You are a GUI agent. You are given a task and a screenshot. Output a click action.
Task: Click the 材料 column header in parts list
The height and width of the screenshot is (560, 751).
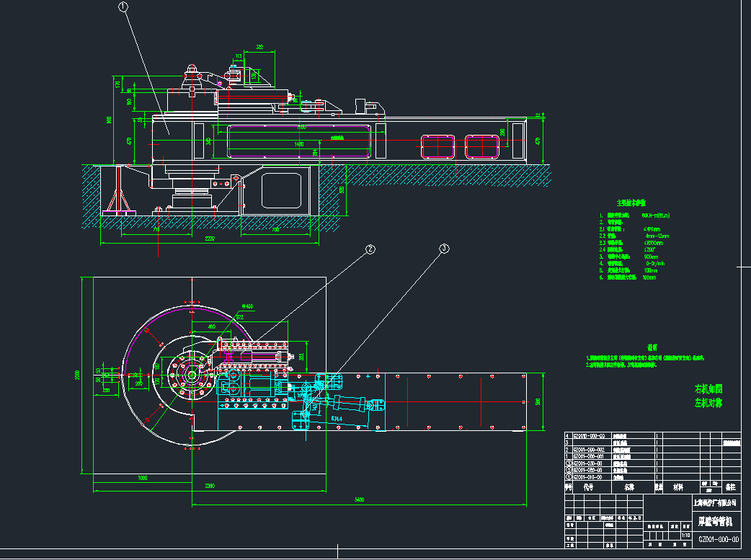point(677,488)
